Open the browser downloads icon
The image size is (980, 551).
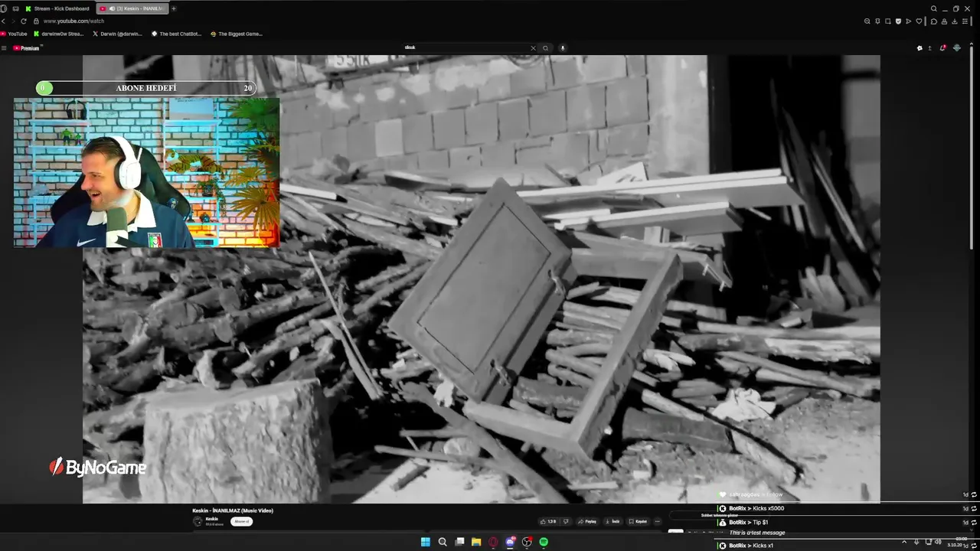(x=955, y=21)
